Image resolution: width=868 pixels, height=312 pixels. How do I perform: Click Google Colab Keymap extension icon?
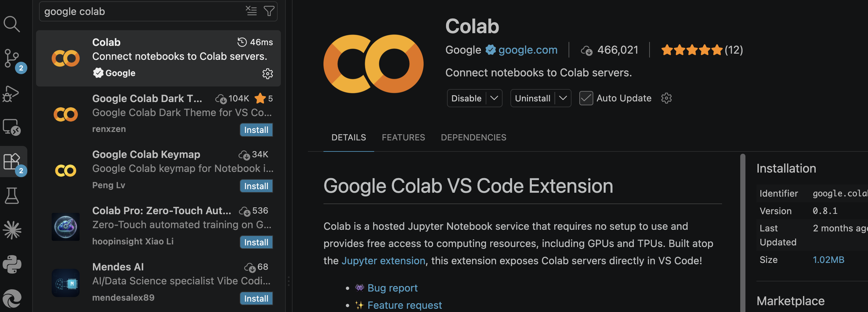pyautogui.click(x=66, y=171)
